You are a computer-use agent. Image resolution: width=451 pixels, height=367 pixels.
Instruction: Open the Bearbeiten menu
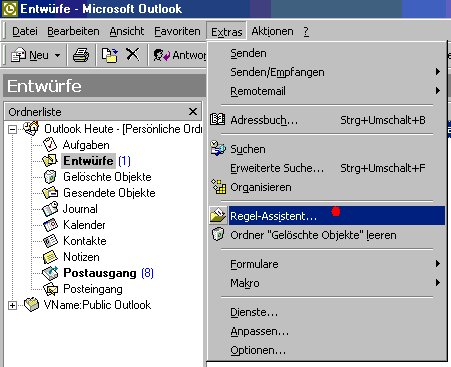(73, 31)
